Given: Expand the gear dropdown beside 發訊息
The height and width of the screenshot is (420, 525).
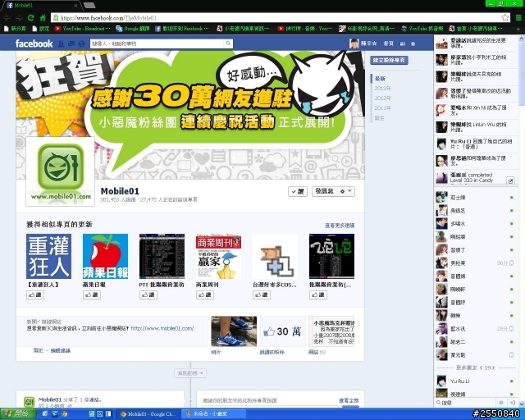Looking at the screenshot, I should 346,191.
